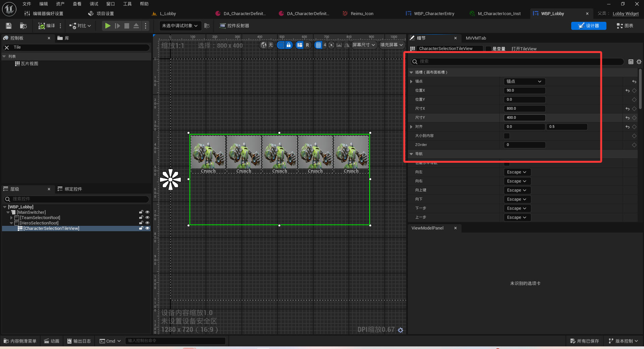Open the 屏幕尺寸 screen size dropdown
The width and height of the screenshot is (644, 349).
click(364, 45)
